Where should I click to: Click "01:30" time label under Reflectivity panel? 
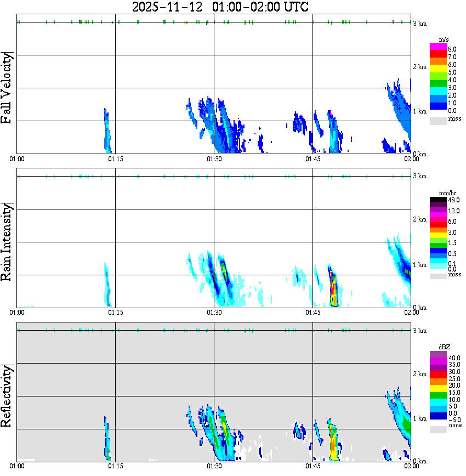pyautogui.click(x=214, y=466)
